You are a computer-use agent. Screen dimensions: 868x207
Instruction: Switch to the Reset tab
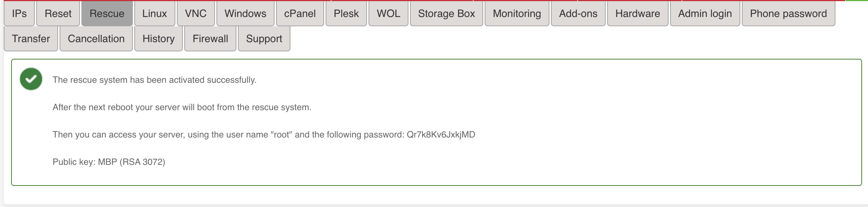point(58,14)
